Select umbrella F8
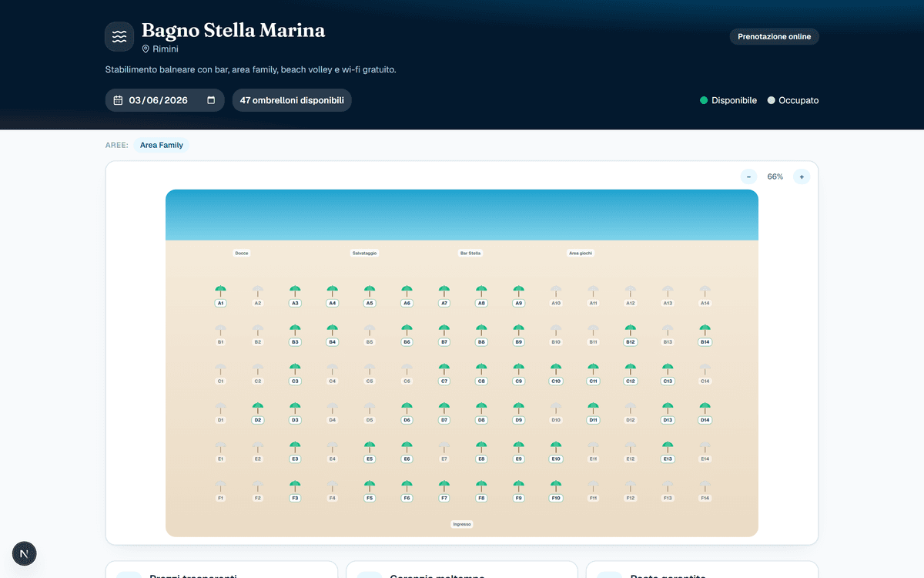Viewport: 924px width, 578px height. 481,491
